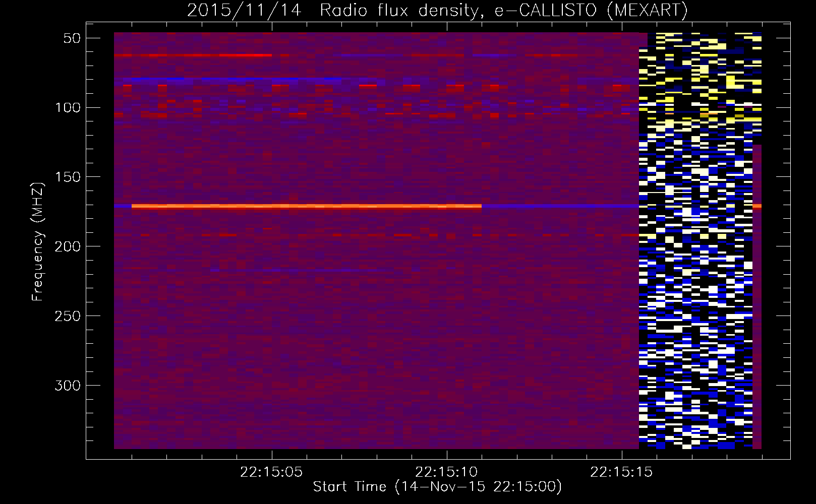
Task: Click the time tick label "22:15:15"
Action: [621, 472]
